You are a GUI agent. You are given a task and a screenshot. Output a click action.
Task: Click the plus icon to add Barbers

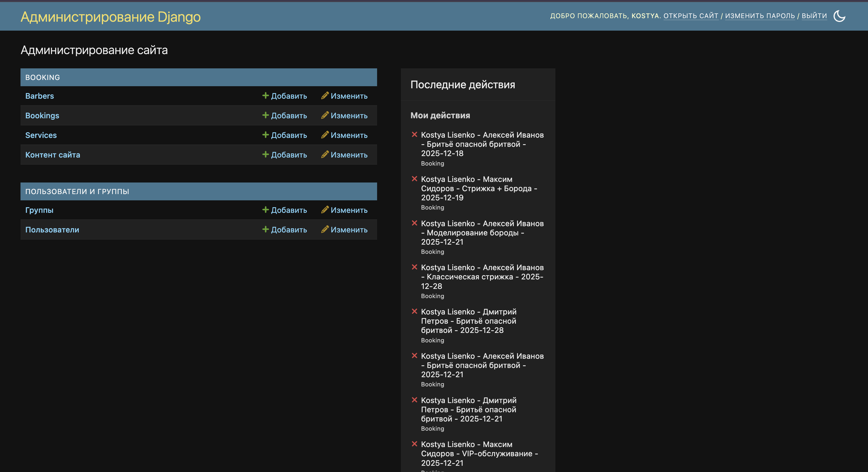point(266,96)
